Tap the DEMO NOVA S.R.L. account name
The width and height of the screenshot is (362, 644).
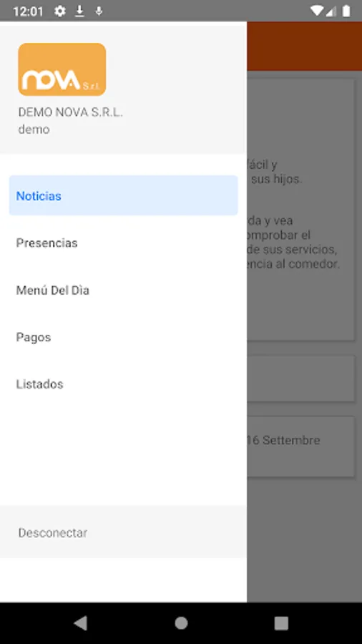tap(70, 112)
